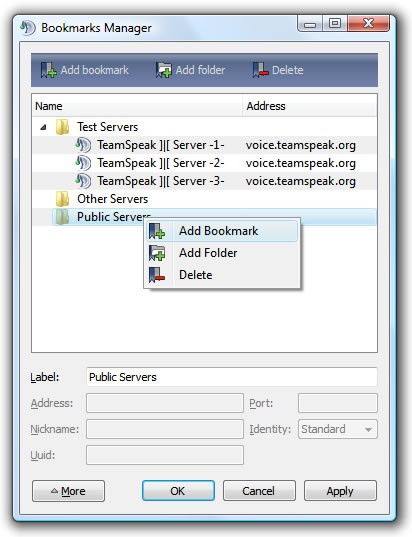Select TeamSpeak ]|[ Server -2- bookmark
This screenshot has width=412, height=537.
click(x=161, y=163)
